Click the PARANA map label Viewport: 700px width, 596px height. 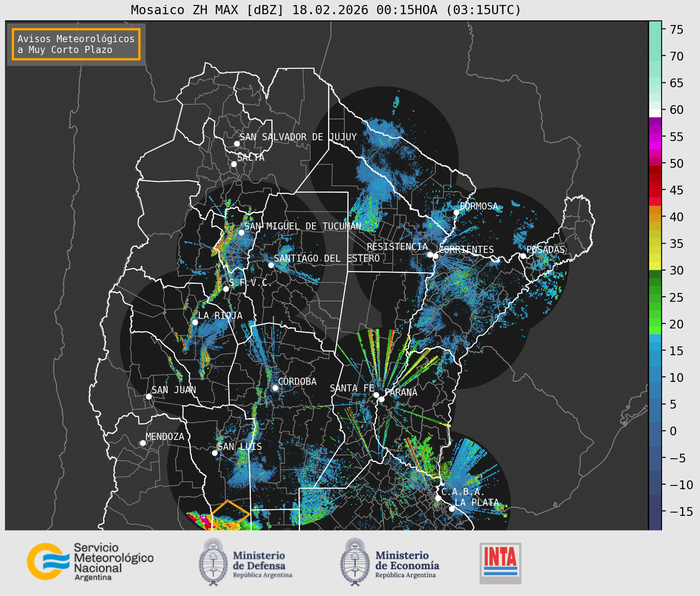[x=401, y=392]
